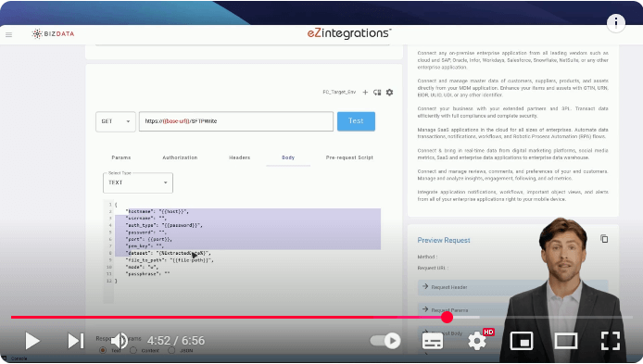Click the "passphrase" line in body editor
This screenshot has width=643, height=364.
click(x=147, y=274)
